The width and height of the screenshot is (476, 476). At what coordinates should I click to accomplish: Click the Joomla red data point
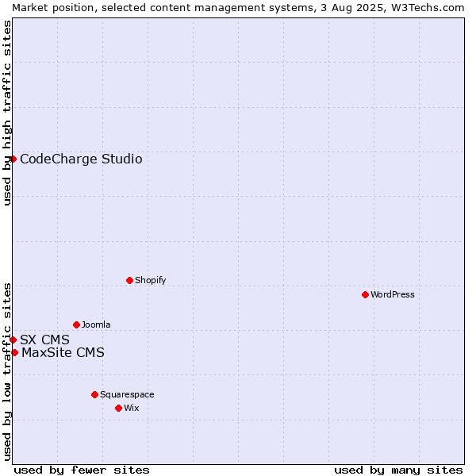pyautogui.click(x=76, y=324)
